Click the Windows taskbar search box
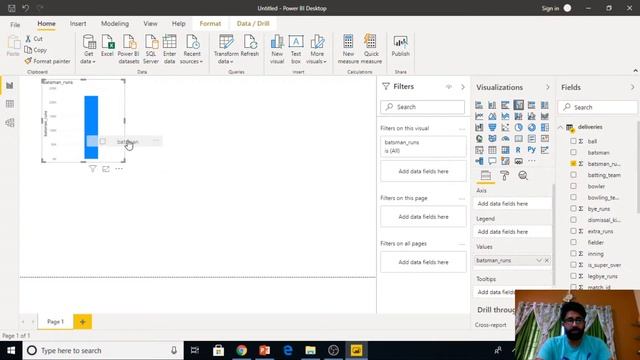This screenshot has width=640, height=360. 103,351
